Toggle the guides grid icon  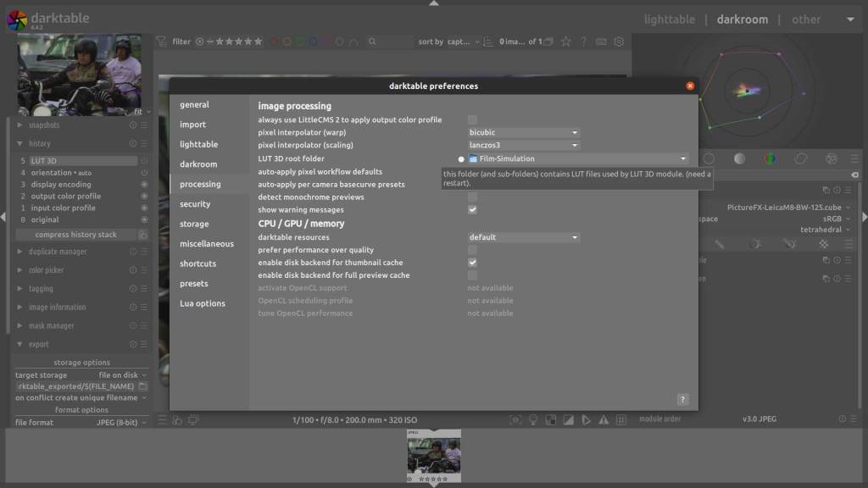(x=621, y=420)
